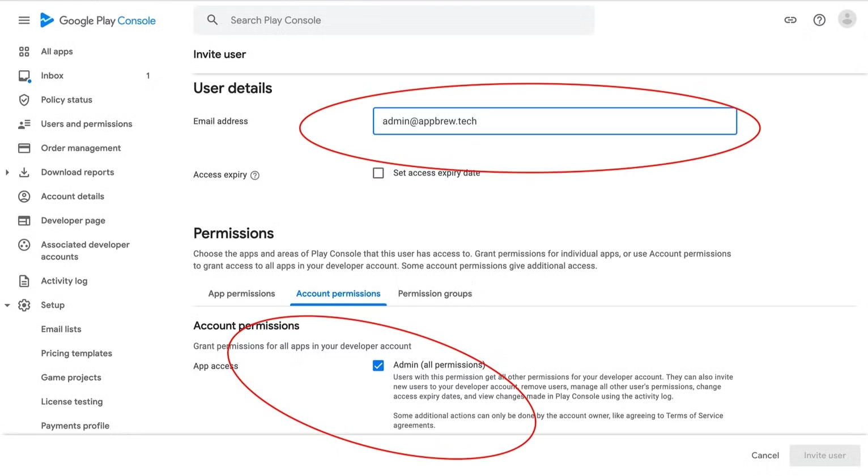
Task: Open Email lists under Setup
Action: point(61,329)
